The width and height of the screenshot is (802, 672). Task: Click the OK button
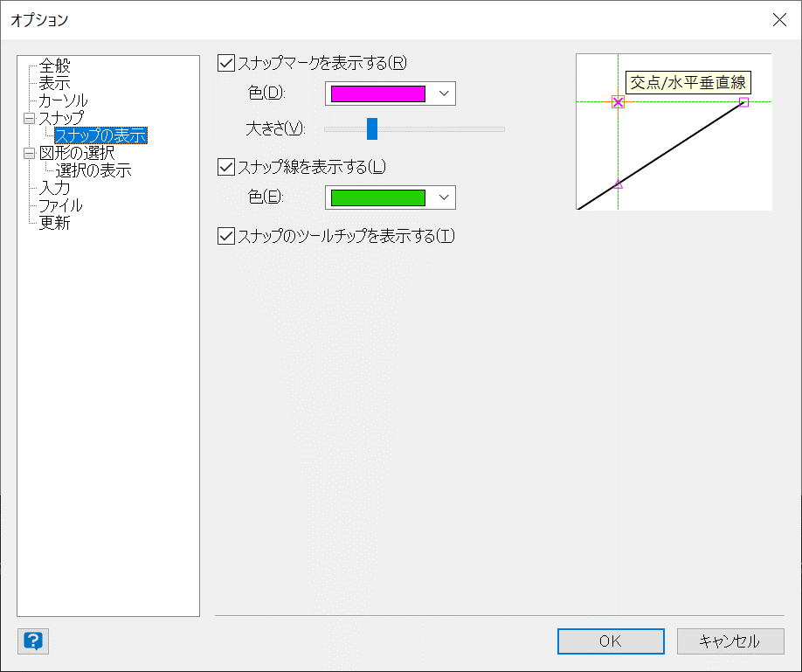611,641
